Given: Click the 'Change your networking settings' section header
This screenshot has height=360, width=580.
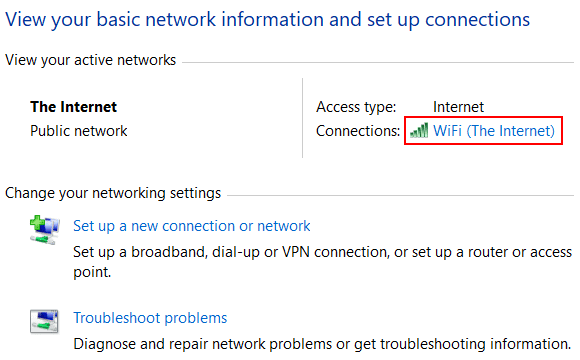Looking at the screenshot, I should point(113,193).
